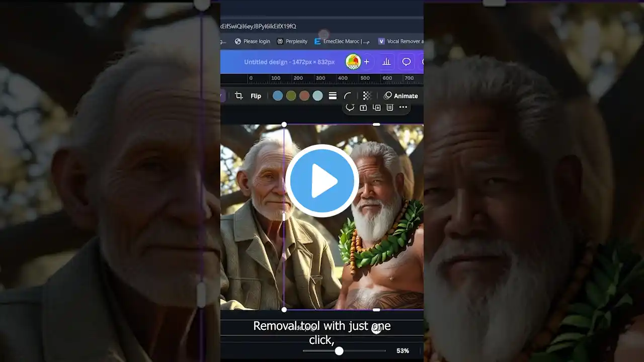
Task: Click the Animate button
Action: [x=401, y=96]
